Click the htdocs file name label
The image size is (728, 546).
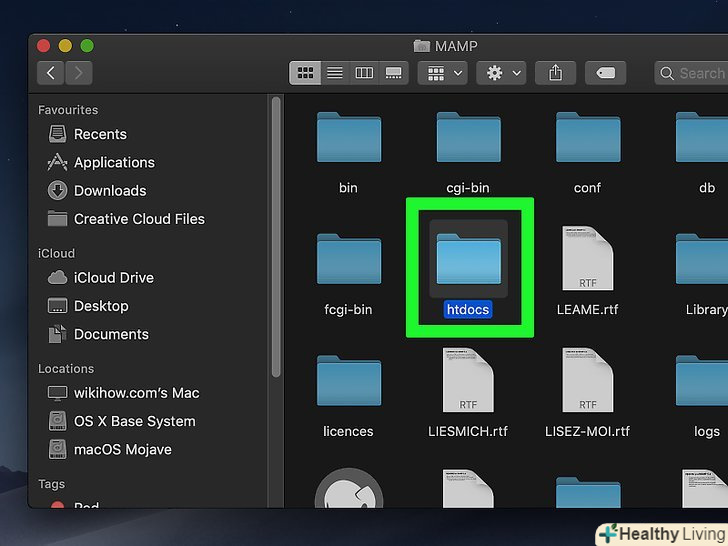(x=468, y=310)
